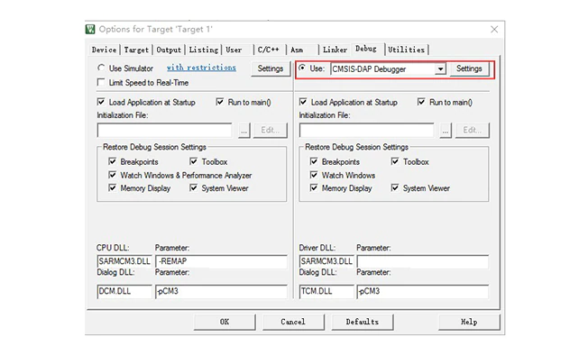
Task: Click parameter field next to DCM.DLL
Action: pos(221,291)
